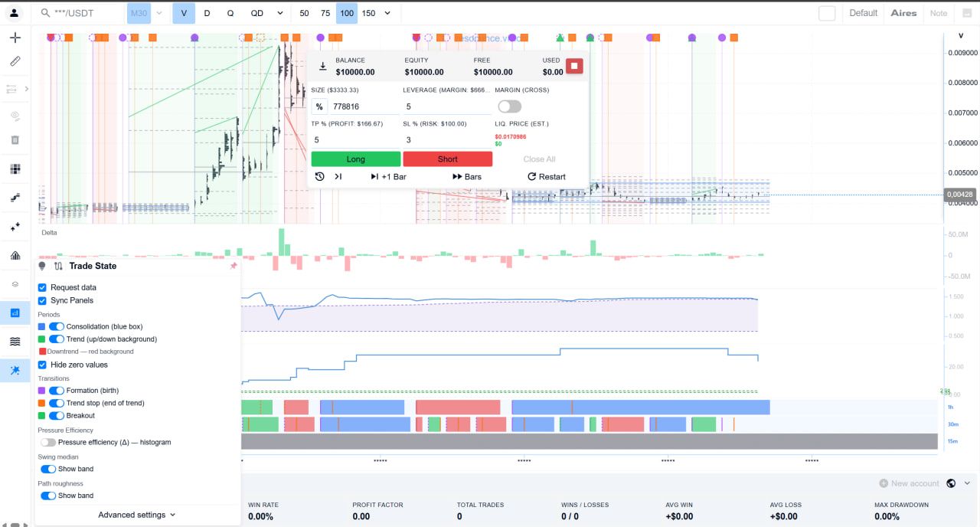The width and height of the screenshot is (980, 527).
Task: Switch to the Aires layout tab
Action: coord(903,13)
